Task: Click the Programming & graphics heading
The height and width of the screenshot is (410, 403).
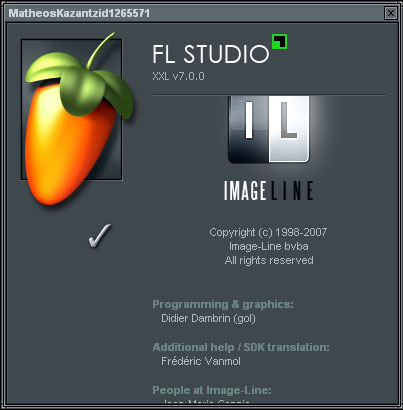Action: pyautogui.click(x=223, y=304)
